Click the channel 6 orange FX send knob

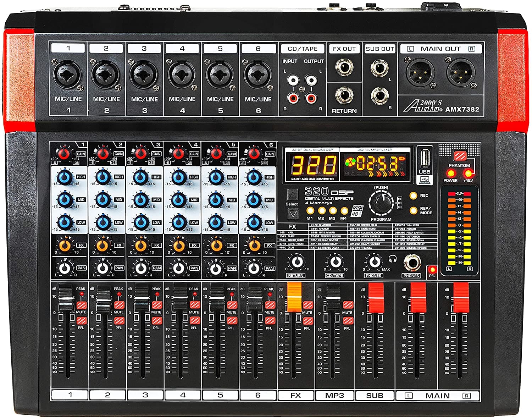point(254,245)
